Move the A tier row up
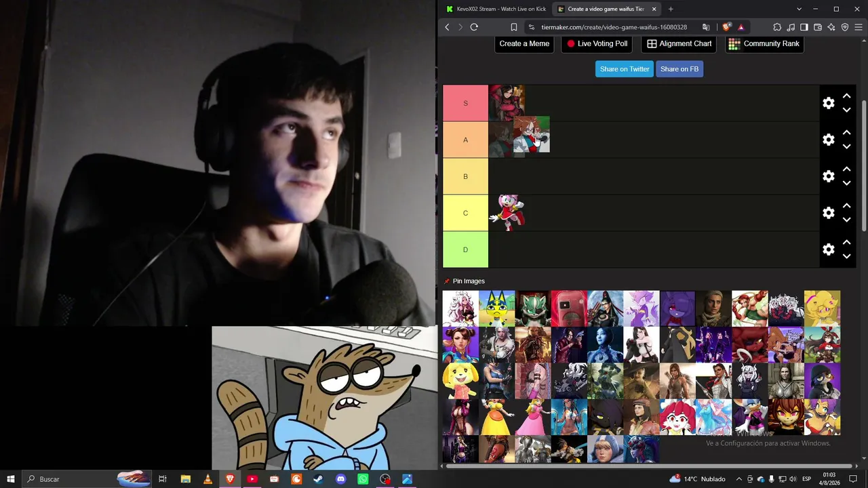 pos(846,133)
